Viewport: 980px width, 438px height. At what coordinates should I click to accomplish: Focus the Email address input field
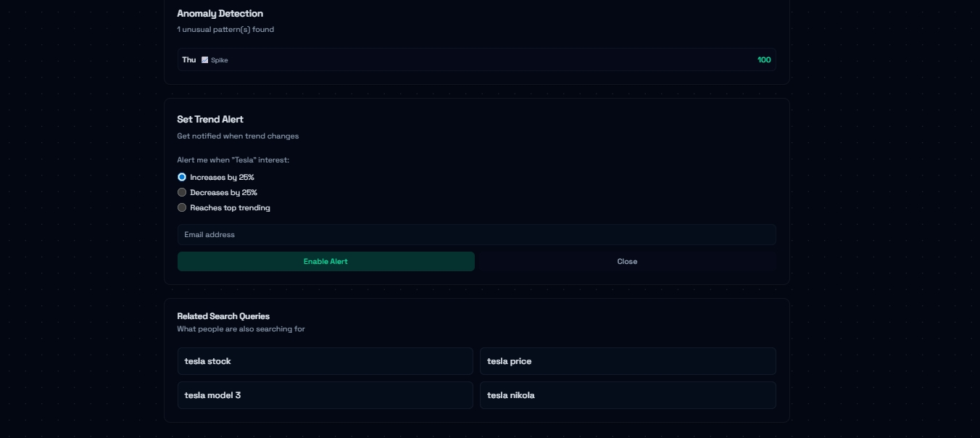pos(476,234)
